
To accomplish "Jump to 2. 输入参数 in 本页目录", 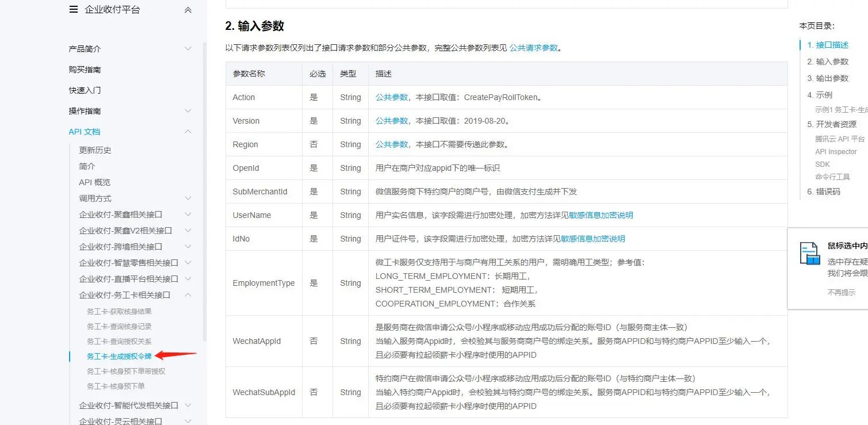I will point(828,62).
